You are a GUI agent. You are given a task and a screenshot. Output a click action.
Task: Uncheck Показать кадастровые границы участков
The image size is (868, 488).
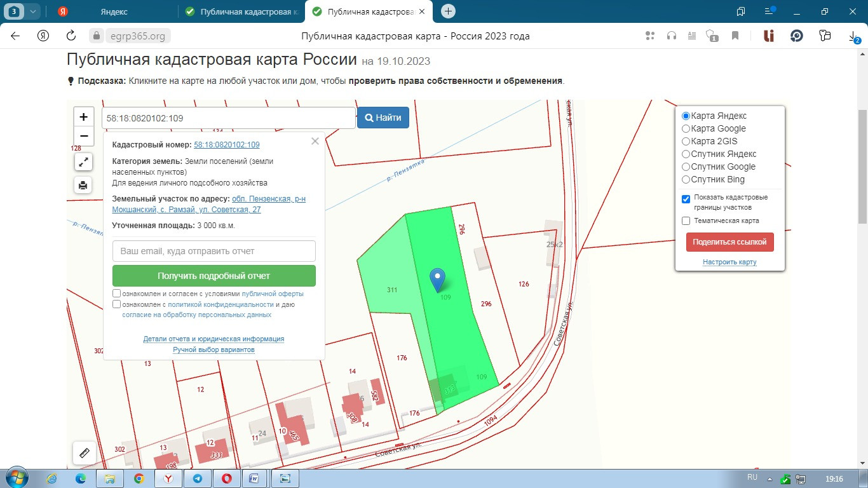(686, 199)
